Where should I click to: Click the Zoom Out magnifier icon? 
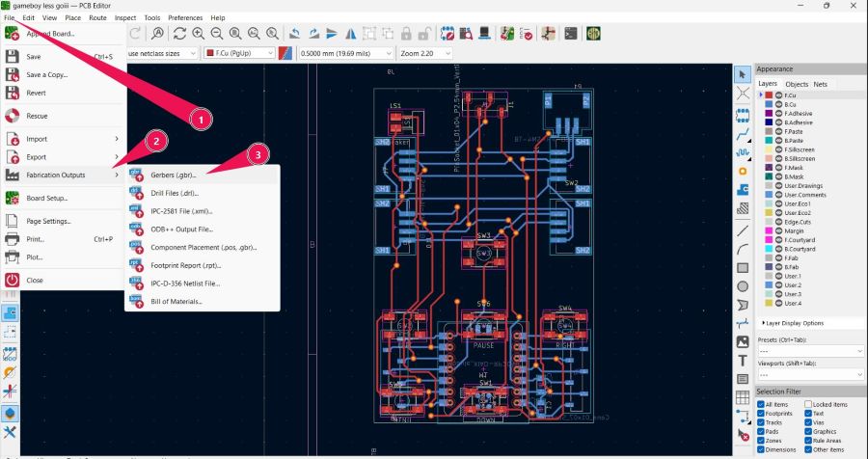click(216, 34)
